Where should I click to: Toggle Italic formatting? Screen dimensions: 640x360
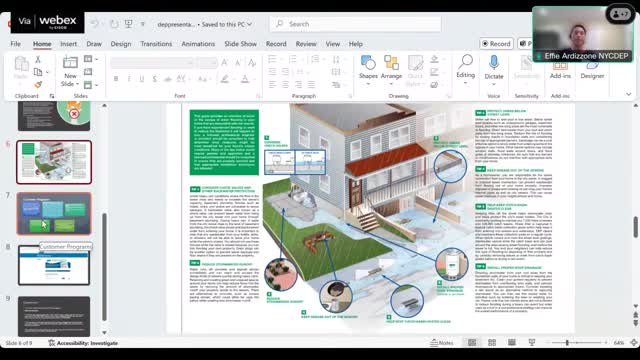tap(129, 79)
